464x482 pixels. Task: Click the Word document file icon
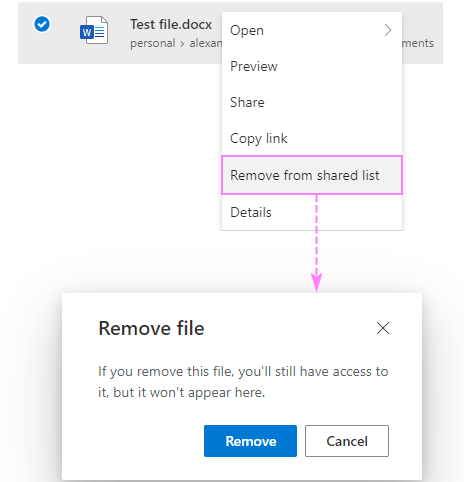tap(94, 30)
